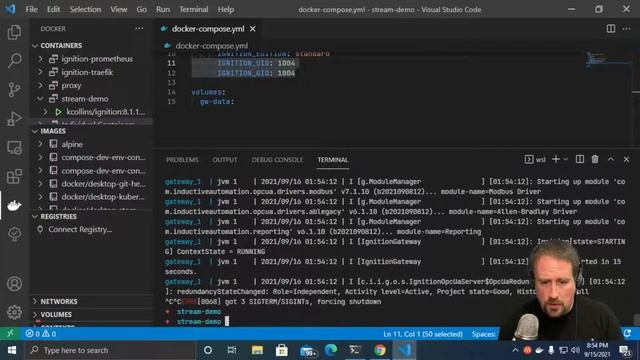Open the Edit menu
The width and height of the screenshot is (640, 360).
click(x=53, y=9)
